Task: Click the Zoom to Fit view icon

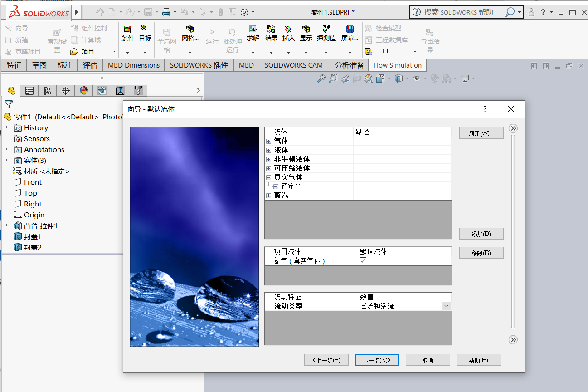Action: point(321,78)
